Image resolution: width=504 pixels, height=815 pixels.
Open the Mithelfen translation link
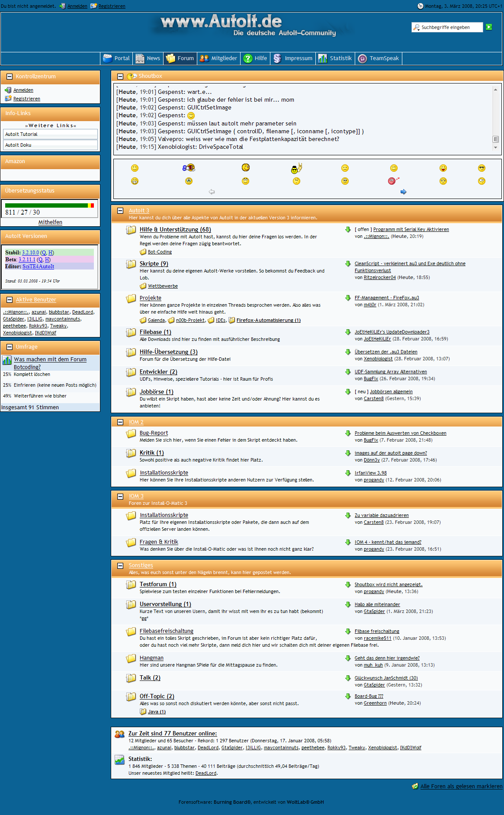[50, 222]
